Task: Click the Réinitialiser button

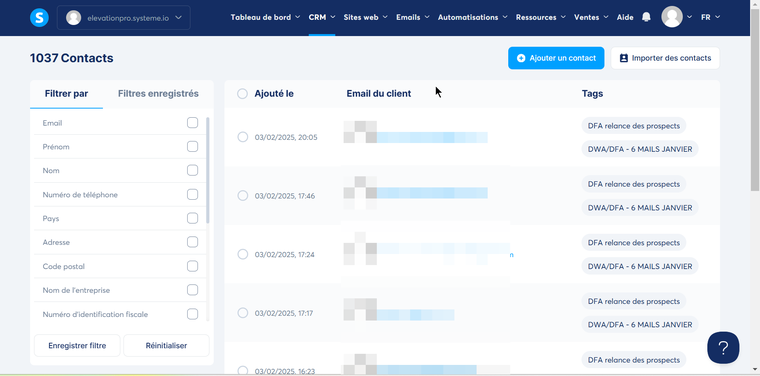Action: point(166,345)
